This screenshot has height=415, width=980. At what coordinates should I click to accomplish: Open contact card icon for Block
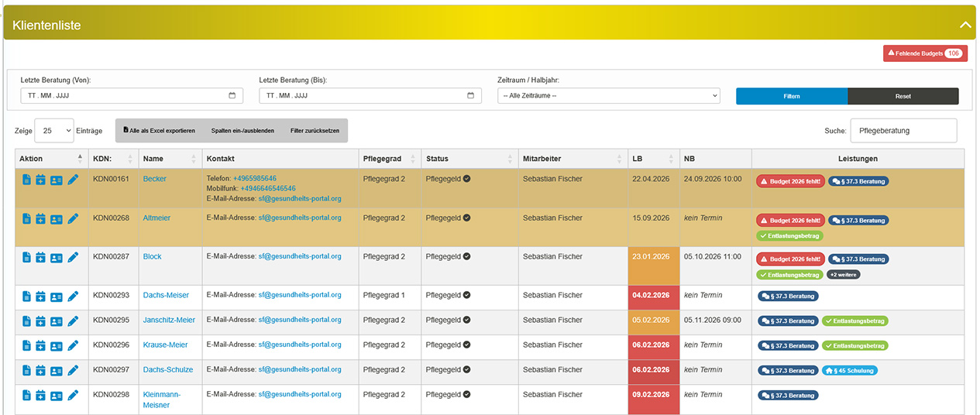[x=56, y=258]
